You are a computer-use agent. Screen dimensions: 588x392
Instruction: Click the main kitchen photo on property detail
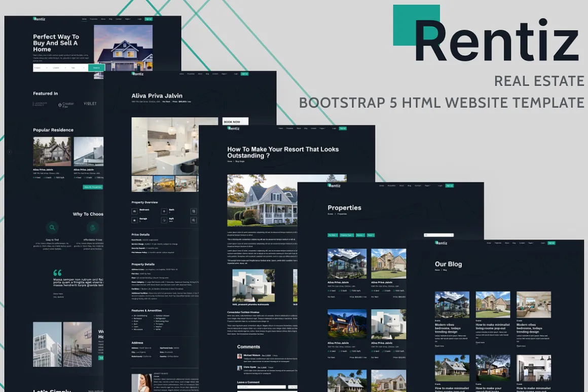[x=175, y=146]
